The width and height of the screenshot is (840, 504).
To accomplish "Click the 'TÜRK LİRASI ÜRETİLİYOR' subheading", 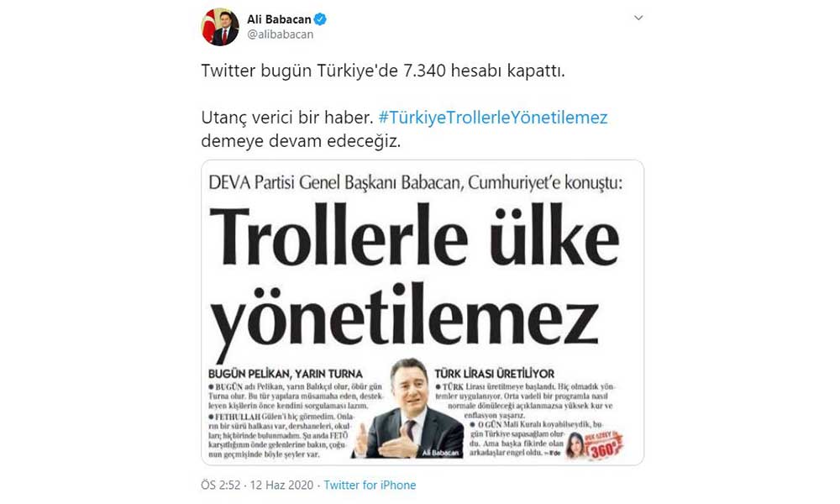I will [x=495, y=373].
